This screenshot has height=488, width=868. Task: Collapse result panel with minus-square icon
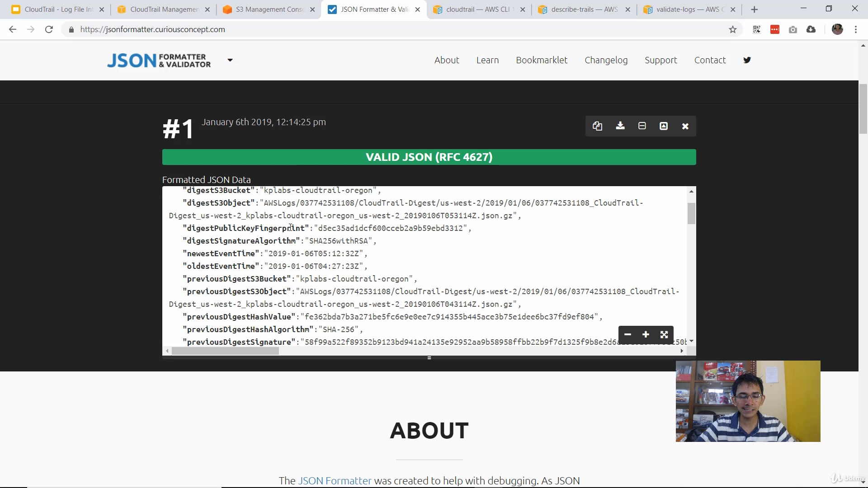point(642,126)
